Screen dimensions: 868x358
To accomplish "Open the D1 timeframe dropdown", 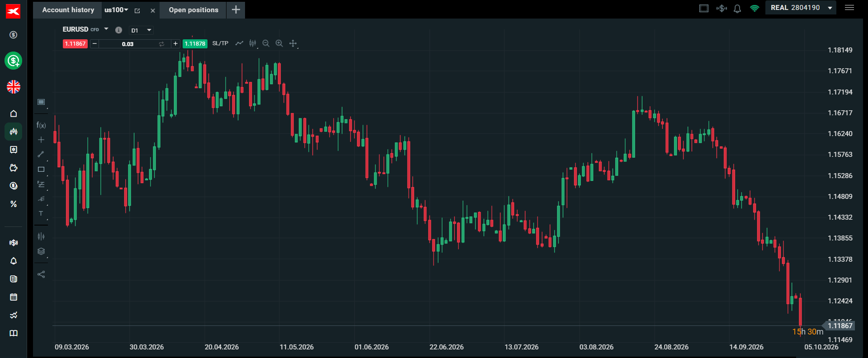I will [x=142, y=30].
